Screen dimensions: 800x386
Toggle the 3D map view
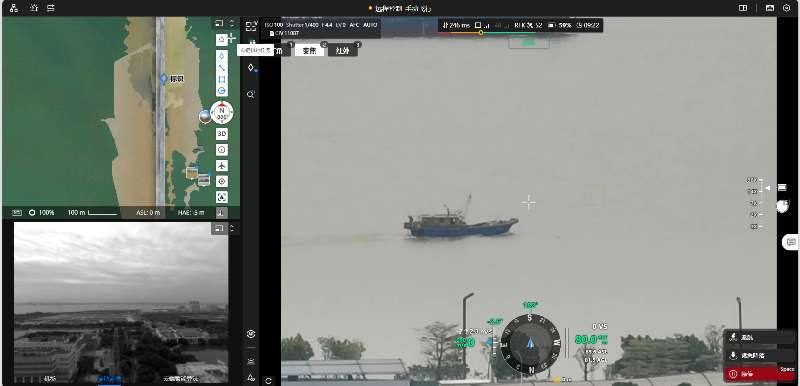coord(222,134)
